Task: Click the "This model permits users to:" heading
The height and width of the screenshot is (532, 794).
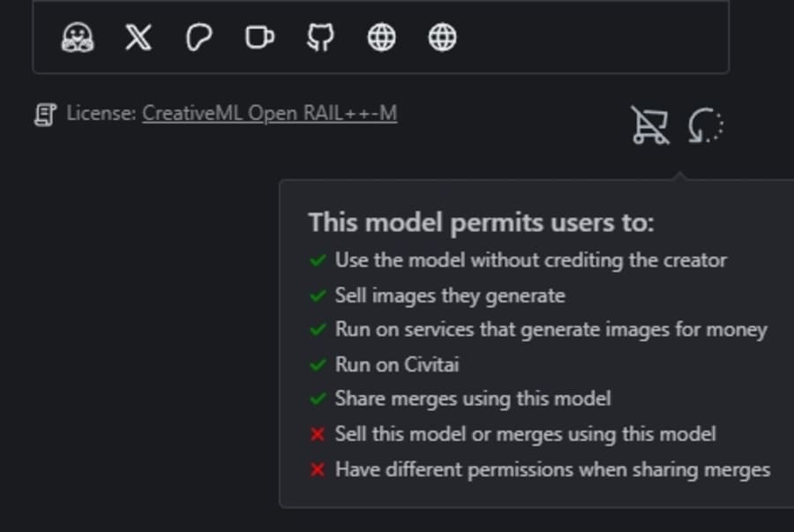Action: [481, 222]
